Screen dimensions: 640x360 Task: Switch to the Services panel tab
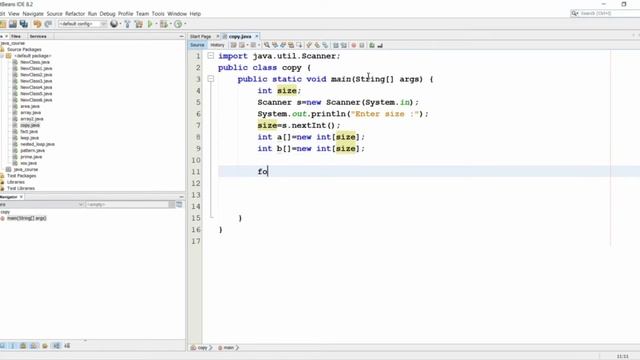tap(38, 36)
